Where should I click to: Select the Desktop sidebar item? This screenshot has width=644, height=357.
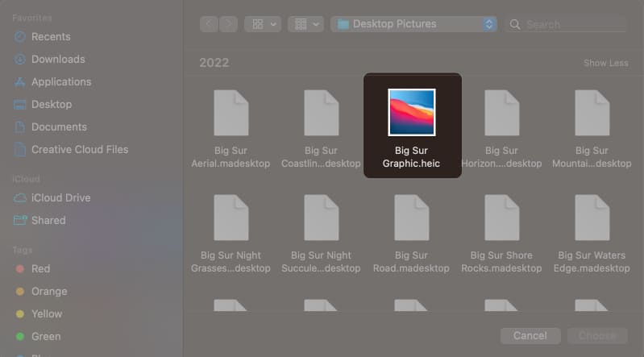(52, 104)
